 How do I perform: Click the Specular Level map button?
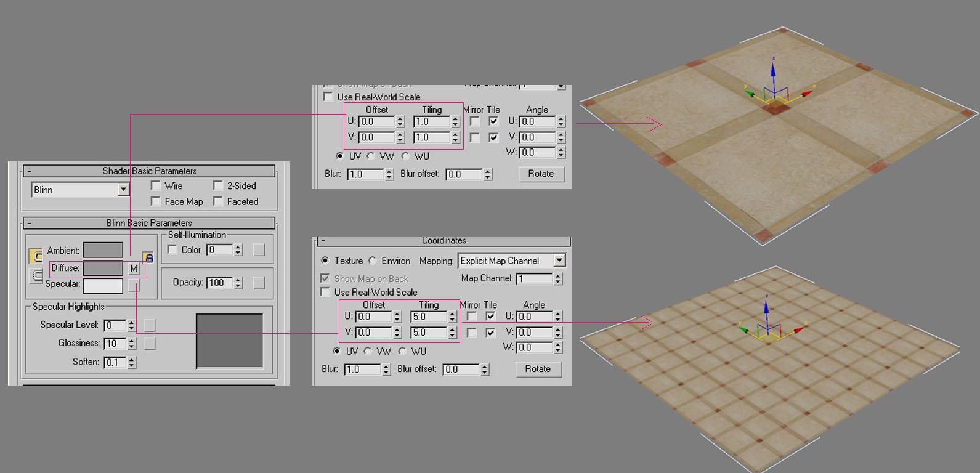click(150, 325)
